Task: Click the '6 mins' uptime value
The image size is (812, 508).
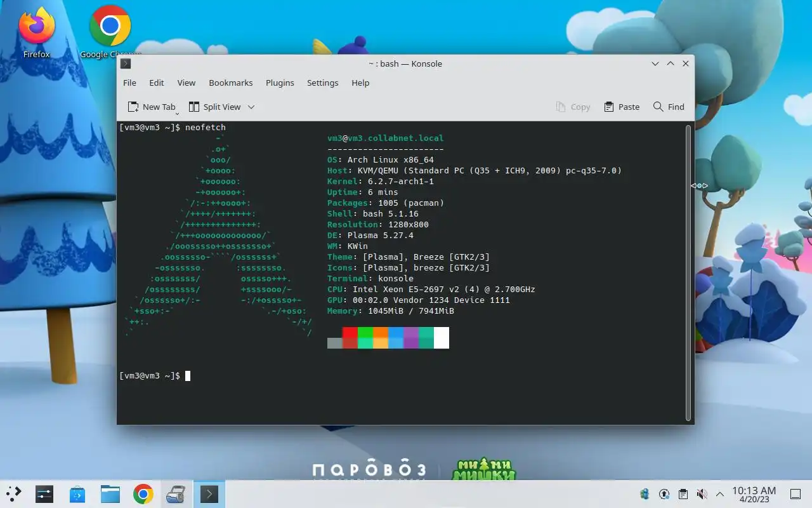Action: pyautogui.click(x=383, y=192)
